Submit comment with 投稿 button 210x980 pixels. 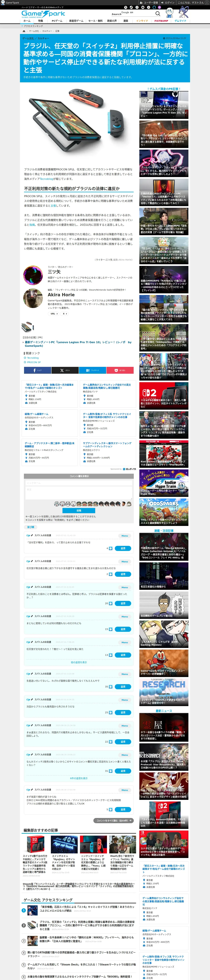tap(79, 511)
